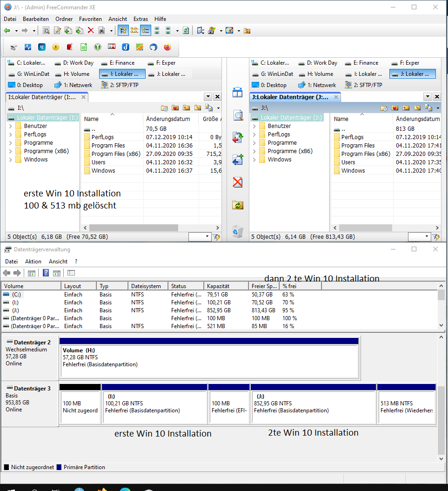Click the recycle bin icon in middle bar
This screenshot has width=448, height=491.
coord(238,231)
